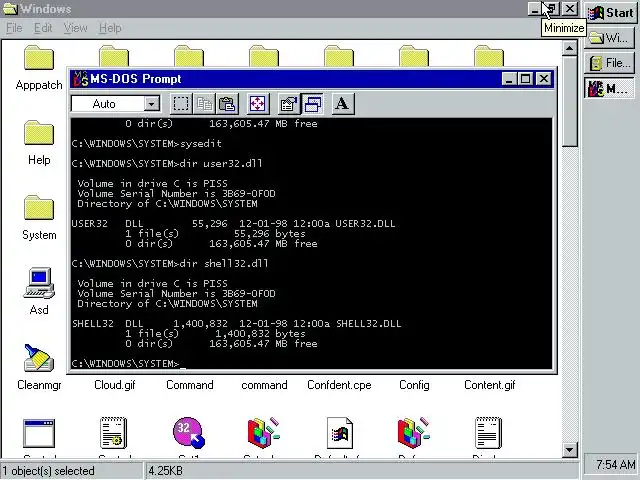Click the MS-DOS Prompt title bar icon
This screenshot has height=480, width=640.
pyautogui.click(x=80, y=79)
